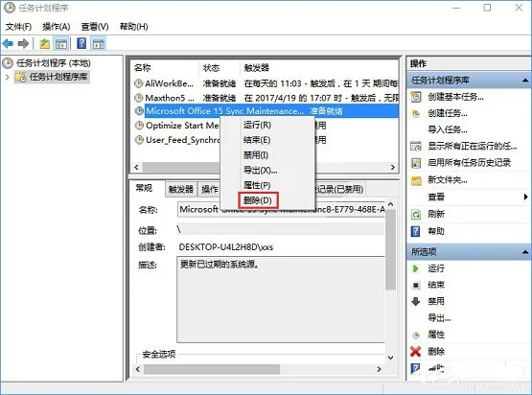This screenshot has height=395, width=532.
Task: Open the 查看 submenu arrow in actions pane
Action: coord(525,197)
